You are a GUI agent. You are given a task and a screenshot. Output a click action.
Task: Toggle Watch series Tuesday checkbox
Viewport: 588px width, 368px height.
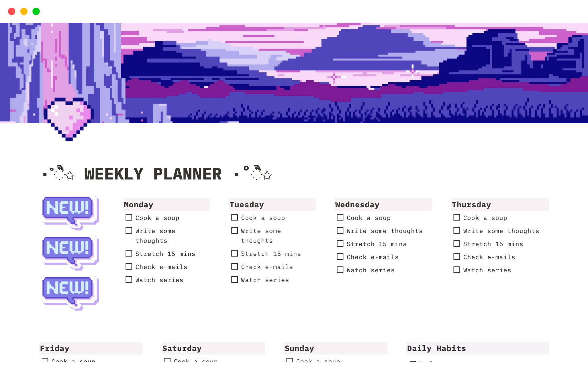click(235, 280)
